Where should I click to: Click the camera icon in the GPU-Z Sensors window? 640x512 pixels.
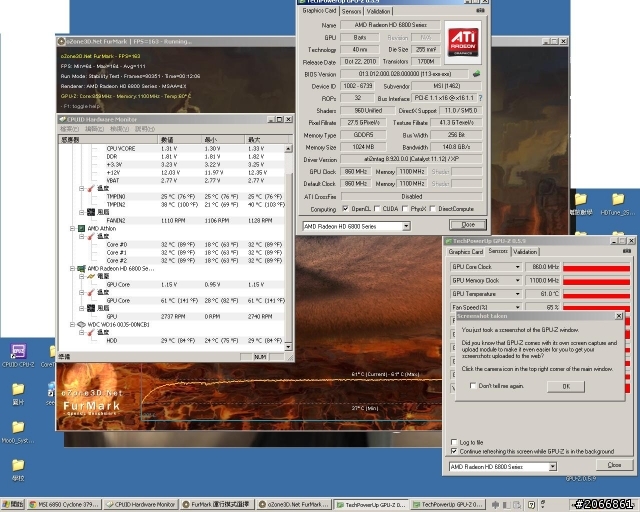tap(627, 251)
